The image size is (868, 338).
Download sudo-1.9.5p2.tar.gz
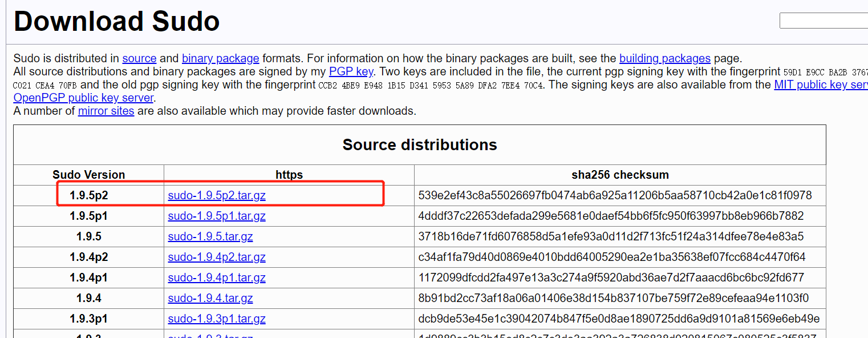217,196
